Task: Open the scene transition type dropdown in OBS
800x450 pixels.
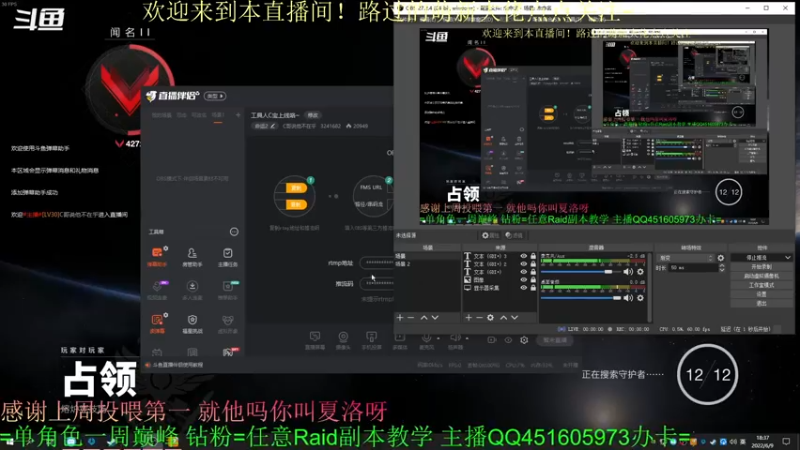Action: [x=685, y=258]
